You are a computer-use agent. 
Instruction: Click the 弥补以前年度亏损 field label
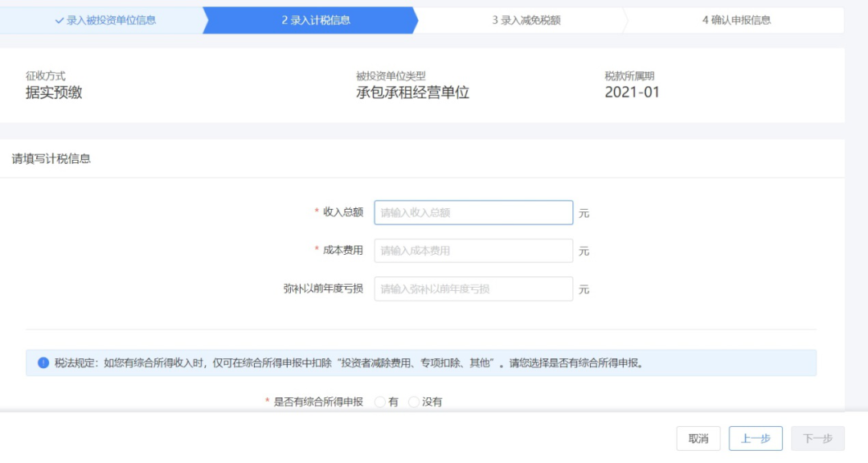pyautogui.click(x=323, y=289)
